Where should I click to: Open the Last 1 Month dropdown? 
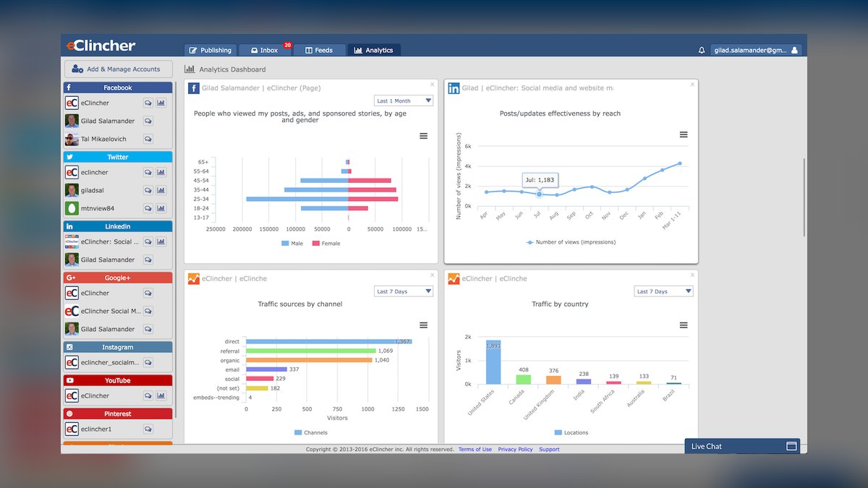404,101
